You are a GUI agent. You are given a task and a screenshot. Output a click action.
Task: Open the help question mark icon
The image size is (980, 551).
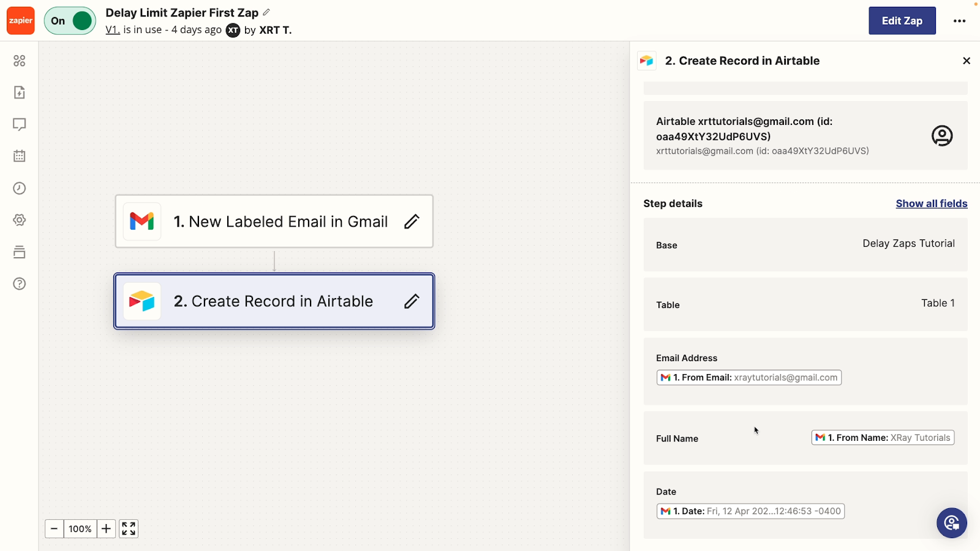click(20, 283)
